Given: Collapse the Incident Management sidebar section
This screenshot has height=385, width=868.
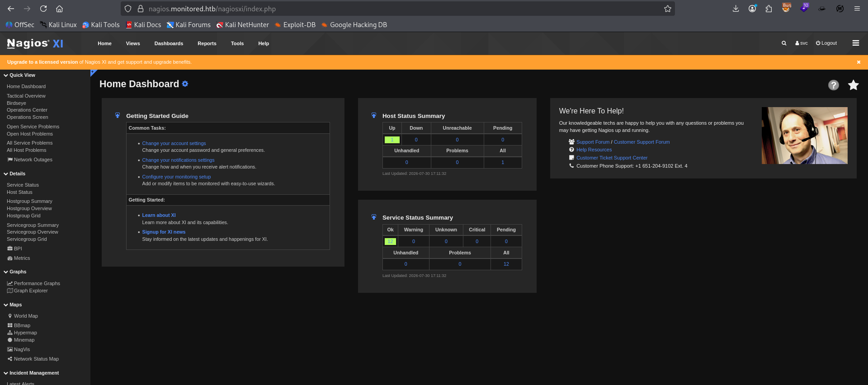Looking at the screenshot, I should pos(31,373).
